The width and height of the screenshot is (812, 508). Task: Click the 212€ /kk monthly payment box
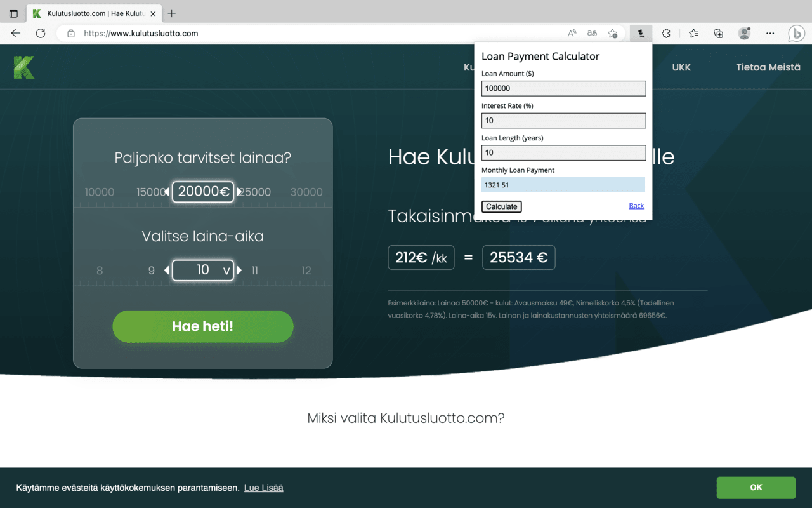pyautogui.click(x=421, y=257)
